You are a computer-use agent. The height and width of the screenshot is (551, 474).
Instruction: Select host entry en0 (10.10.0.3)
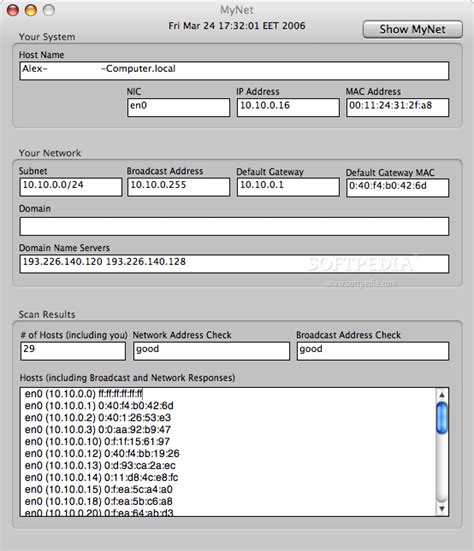[98, 430]
